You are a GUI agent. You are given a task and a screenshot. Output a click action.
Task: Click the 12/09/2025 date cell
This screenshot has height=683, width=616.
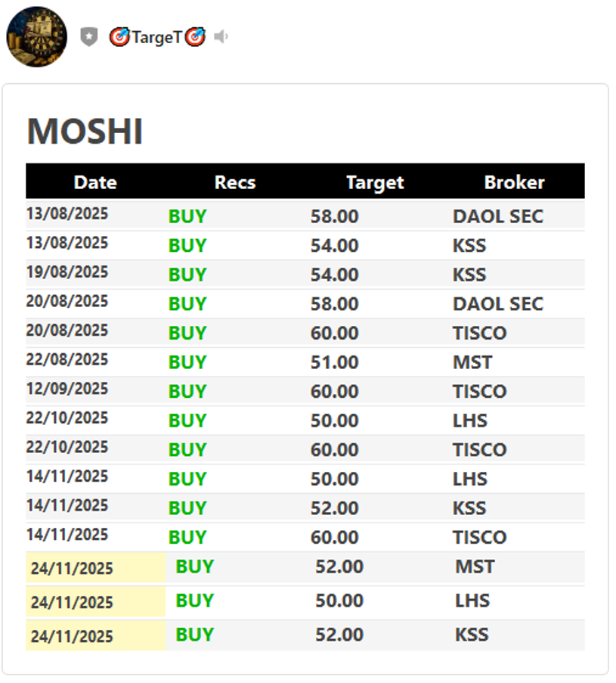coord(67,389)
